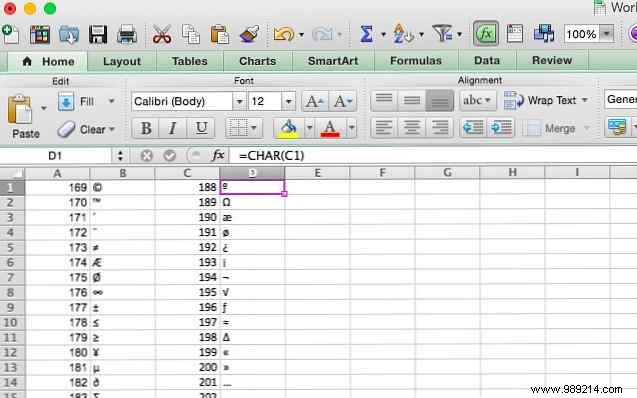Image resolution: width=637 pixels, height=398 pixels.
Task: Switch to the Home tab
Action: coord(49,61)
